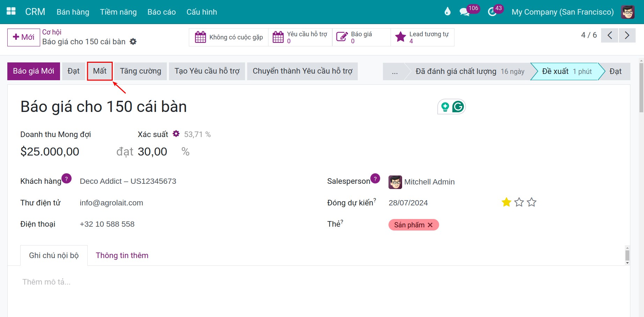Open the Khách hàng help question mark
The height and width of the screenshot is (317, 644).
pyautogui.click(x=66, y=179)
